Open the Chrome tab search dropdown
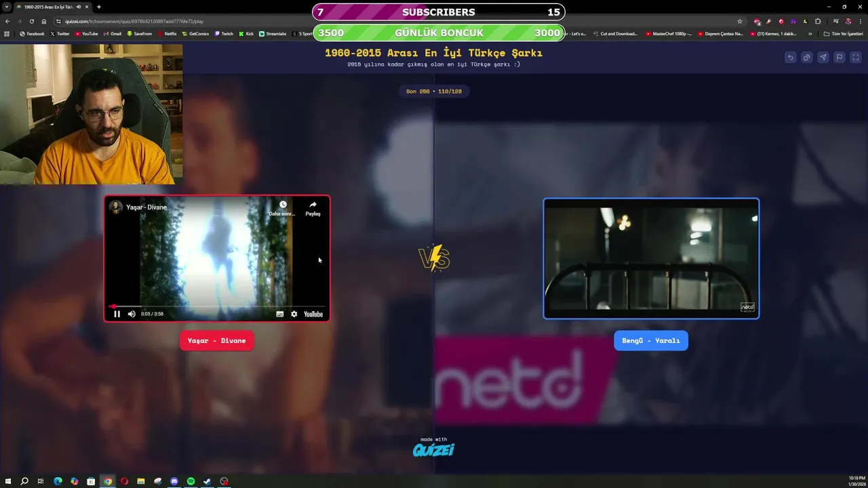This screenshot has height=488, width=868. coord(7,7)
